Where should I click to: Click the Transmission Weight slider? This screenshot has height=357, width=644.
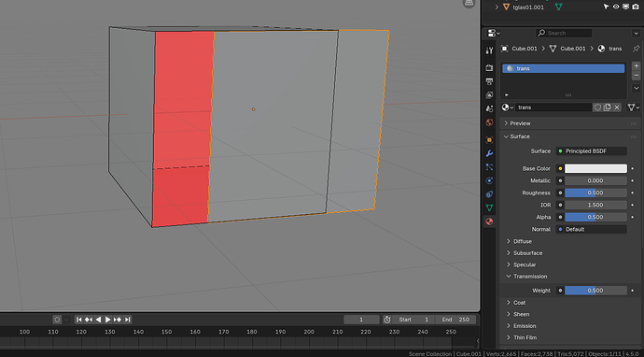click(595, 291)
